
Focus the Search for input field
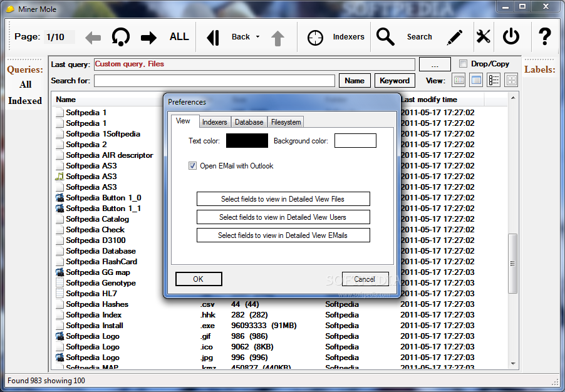pyautogui.click(x=214, y=81)
